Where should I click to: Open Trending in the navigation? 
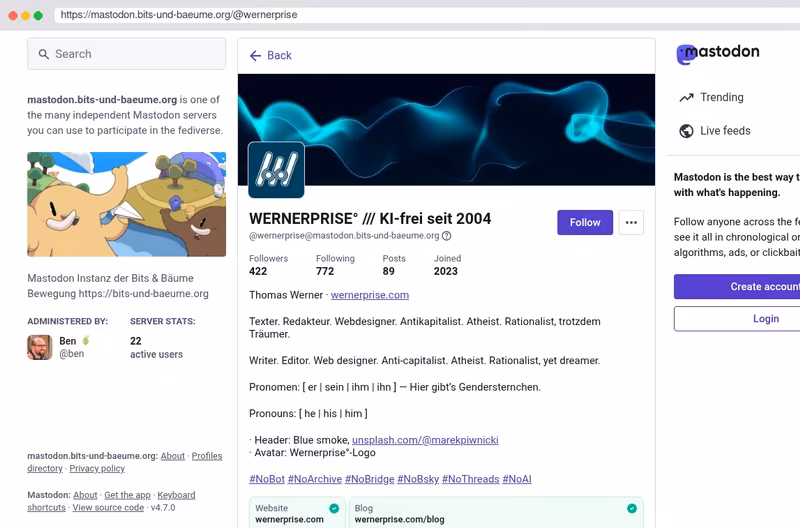[711, 97]
